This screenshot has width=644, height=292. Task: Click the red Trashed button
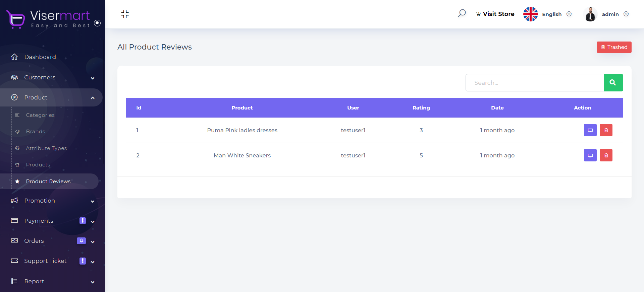pos(614,47)
